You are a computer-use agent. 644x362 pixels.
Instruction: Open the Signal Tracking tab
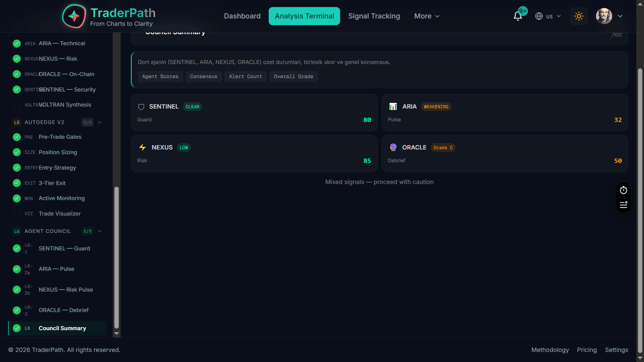(374, 16)
